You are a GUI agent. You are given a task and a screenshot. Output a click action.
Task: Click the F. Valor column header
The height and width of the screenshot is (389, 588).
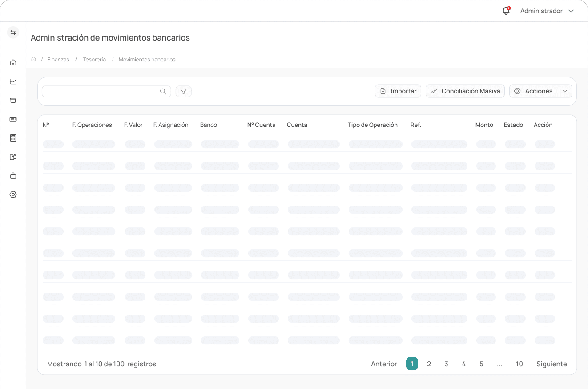(133, 125)
